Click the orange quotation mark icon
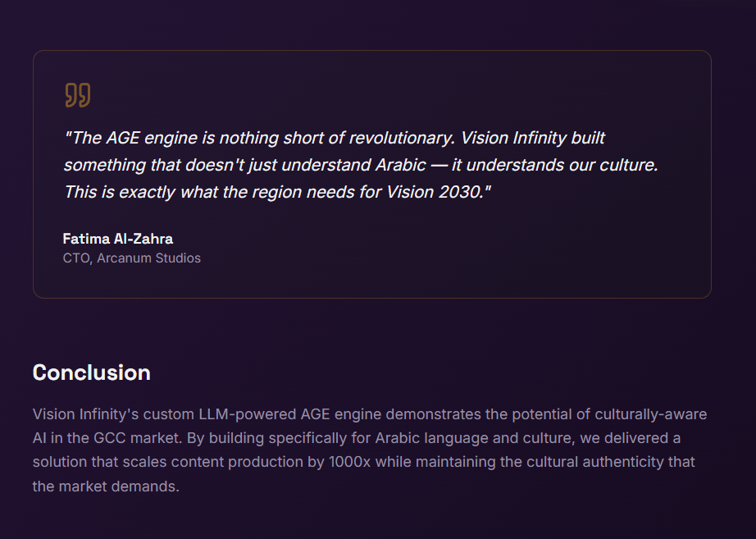The width and height of the screenshot is (756, 539). tap(77, 95)
